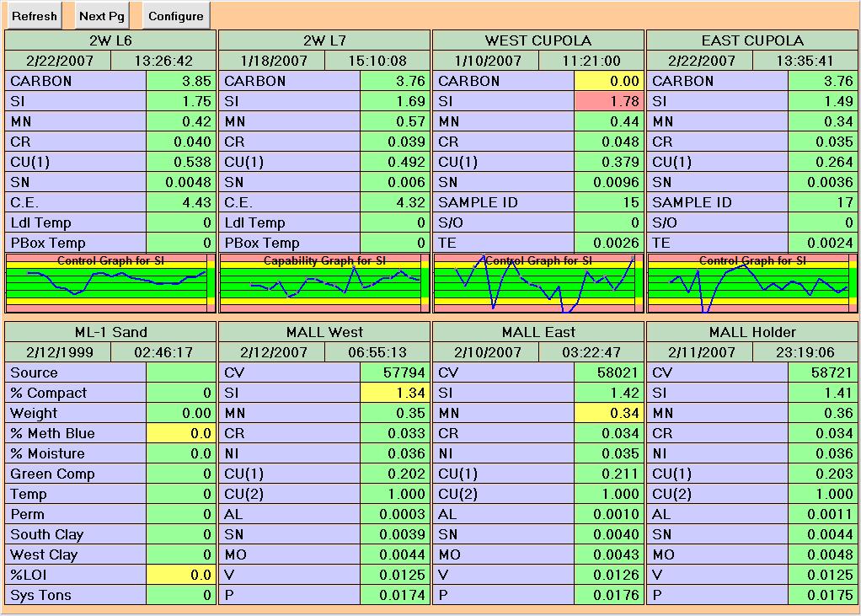This screenshot has height=616, width=861.
Task: Click MALL East MO value 0.0043
Action: 609,555
